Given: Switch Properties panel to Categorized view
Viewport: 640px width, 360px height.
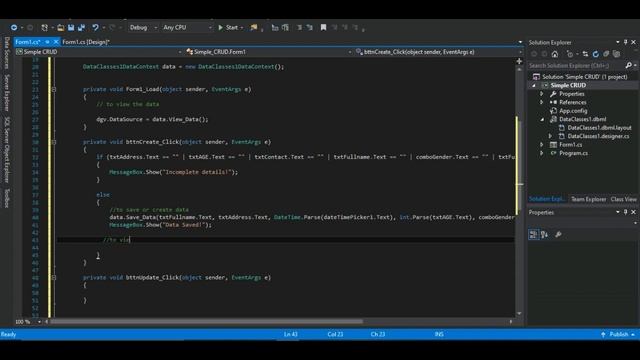Looking at the screenshot, I should pos(533,234).
